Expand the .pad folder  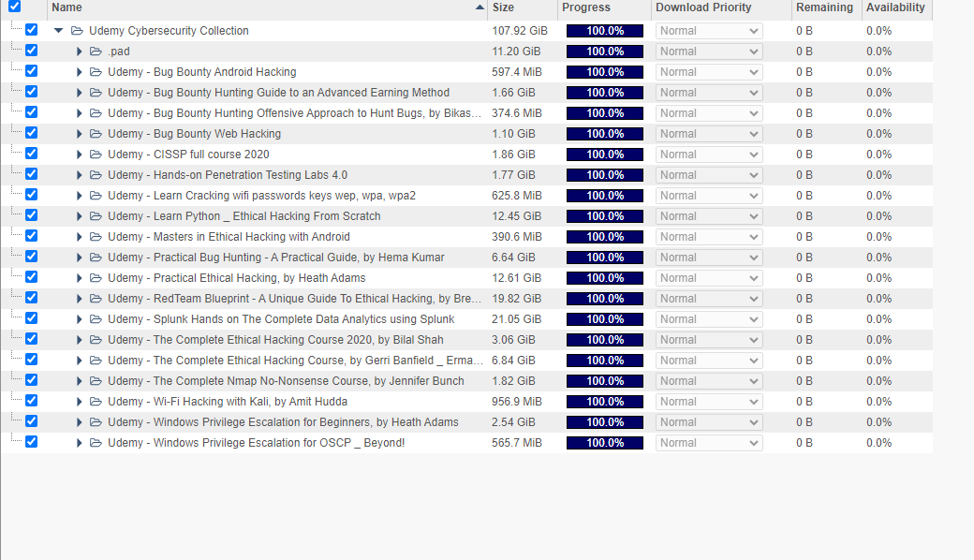point(79,52)
